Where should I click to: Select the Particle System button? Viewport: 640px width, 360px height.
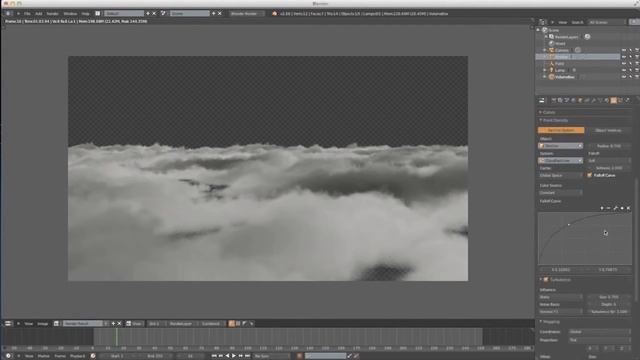tap(561, 130)
